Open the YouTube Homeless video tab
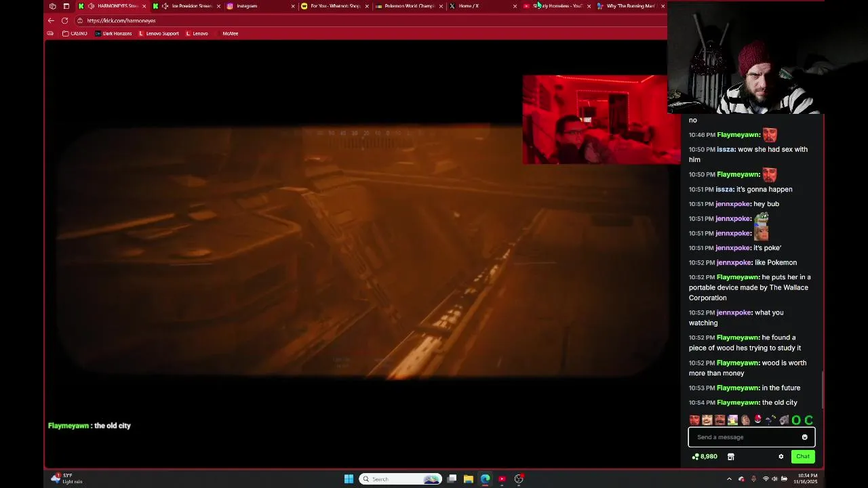Viewport: 868px width, 488px height. (x=557, y=6)
